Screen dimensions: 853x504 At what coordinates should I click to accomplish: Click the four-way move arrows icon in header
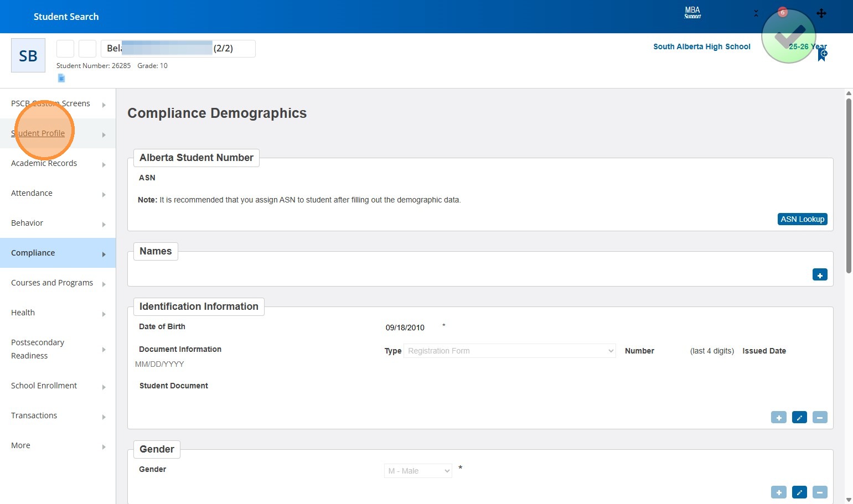coord(821,13)
